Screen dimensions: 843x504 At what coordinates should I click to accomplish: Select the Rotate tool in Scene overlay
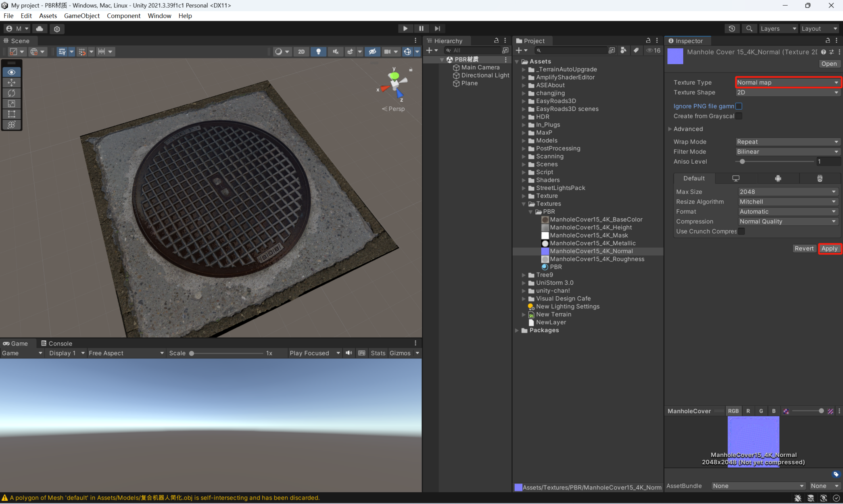(11, 93)
